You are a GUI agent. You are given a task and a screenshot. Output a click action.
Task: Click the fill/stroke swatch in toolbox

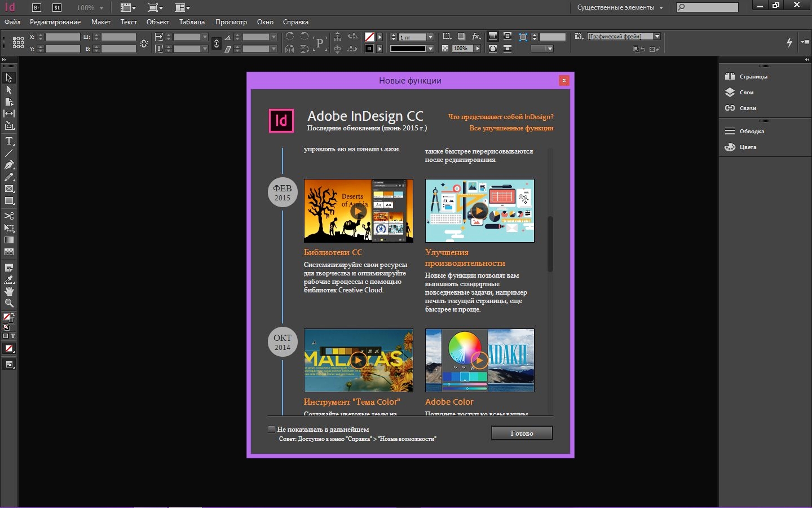(x=7, y=318)
